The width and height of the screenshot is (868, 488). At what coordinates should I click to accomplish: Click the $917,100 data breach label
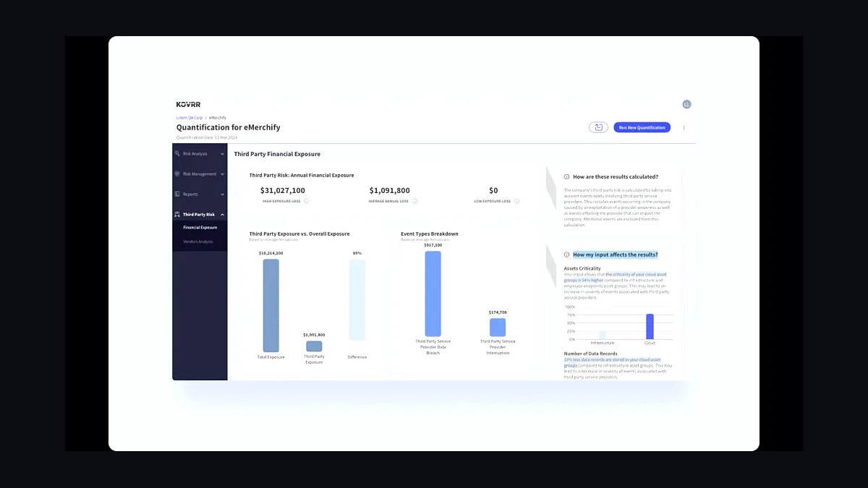(433, 245)
